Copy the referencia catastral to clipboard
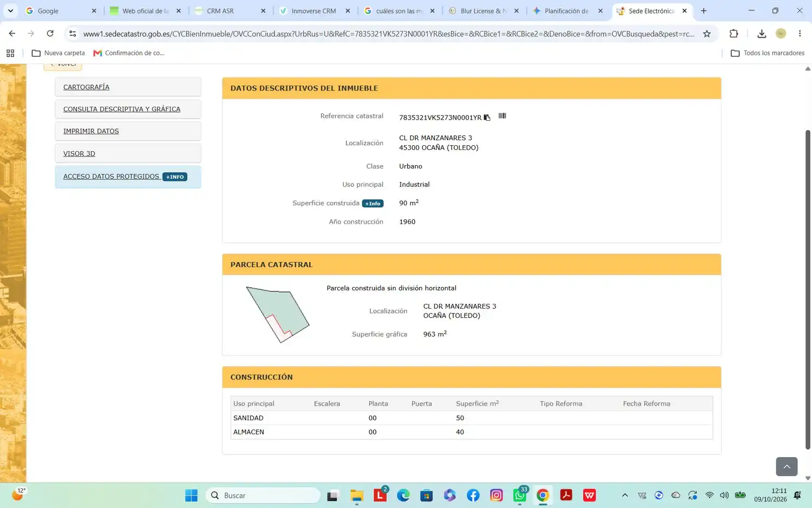812x508 pixels. point(487,118)
